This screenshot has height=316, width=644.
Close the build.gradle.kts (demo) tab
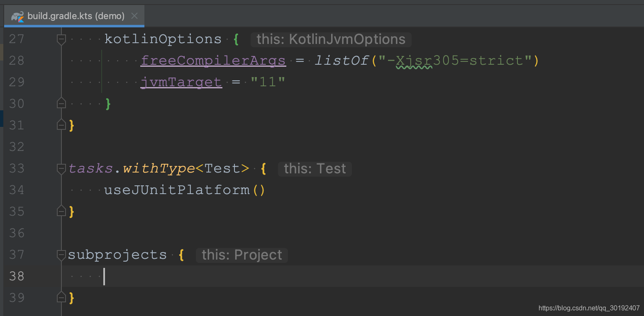click(x=134, y=16)
